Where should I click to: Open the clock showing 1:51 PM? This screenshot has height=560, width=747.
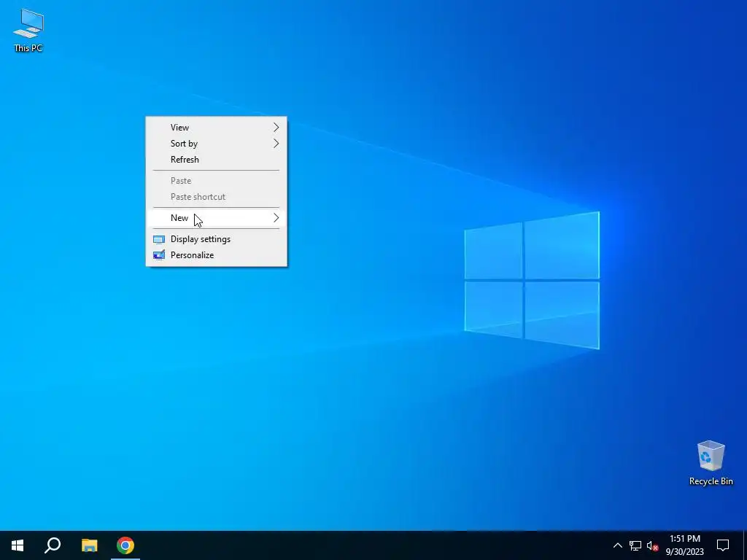pos(684,545)
